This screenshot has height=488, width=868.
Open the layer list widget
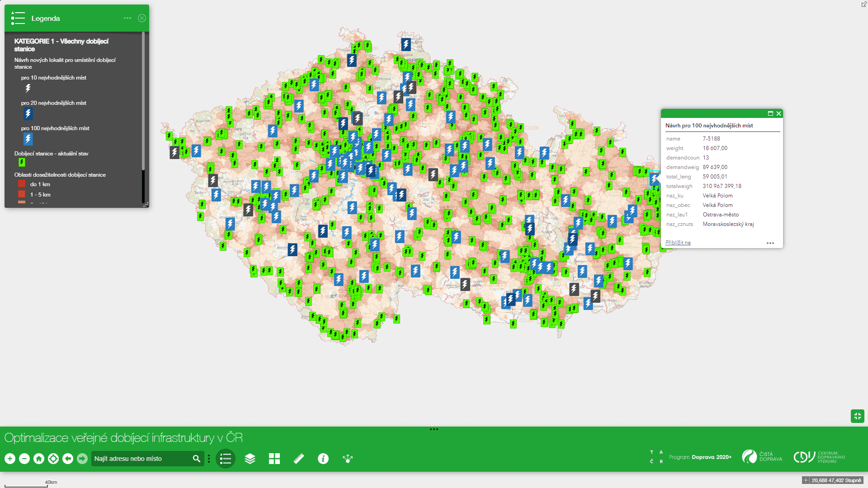[x=250, y=459]
